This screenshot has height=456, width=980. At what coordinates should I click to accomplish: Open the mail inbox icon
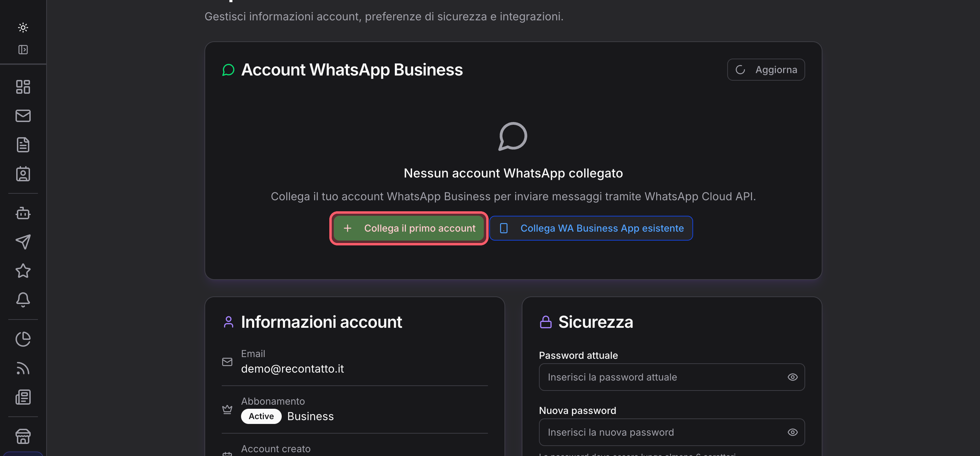pos(23,115)
